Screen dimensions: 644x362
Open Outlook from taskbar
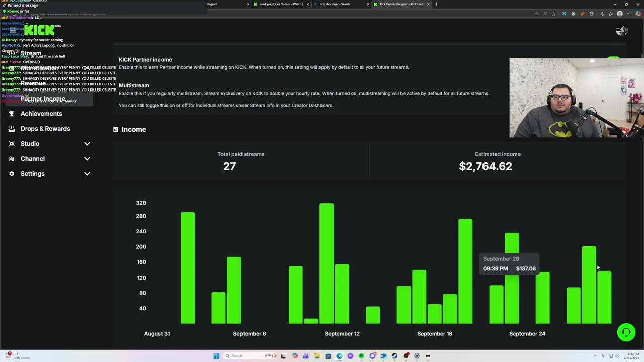pos(383,356)
